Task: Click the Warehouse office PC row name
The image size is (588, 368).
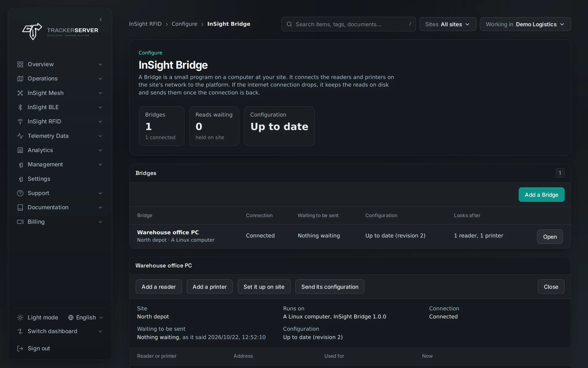Action: point(168,232)
